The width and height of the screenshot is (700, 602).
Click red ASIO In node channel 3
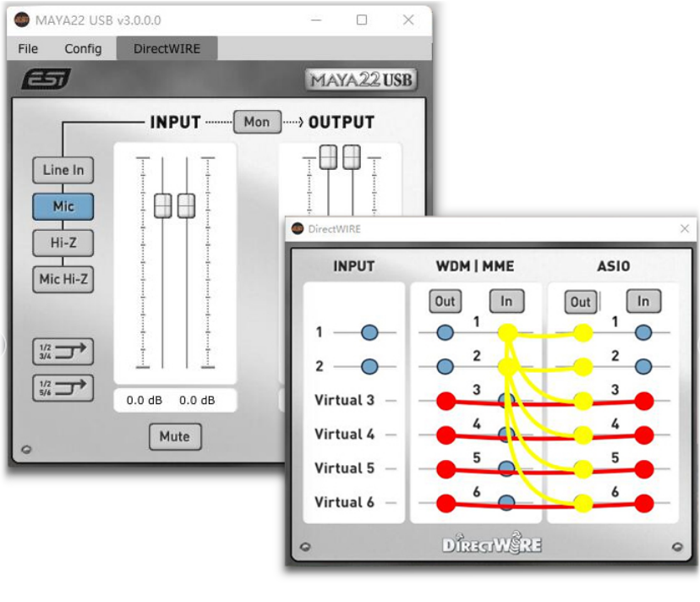click(x=644, y=401)
